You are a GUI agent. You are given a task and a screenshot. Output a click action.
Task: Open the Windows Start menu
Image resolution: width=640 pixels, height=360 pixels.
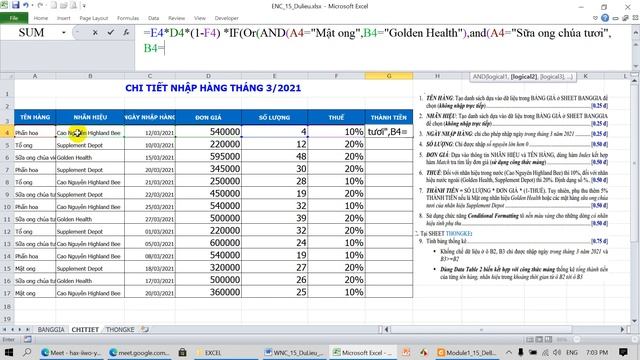coord(9,352)
